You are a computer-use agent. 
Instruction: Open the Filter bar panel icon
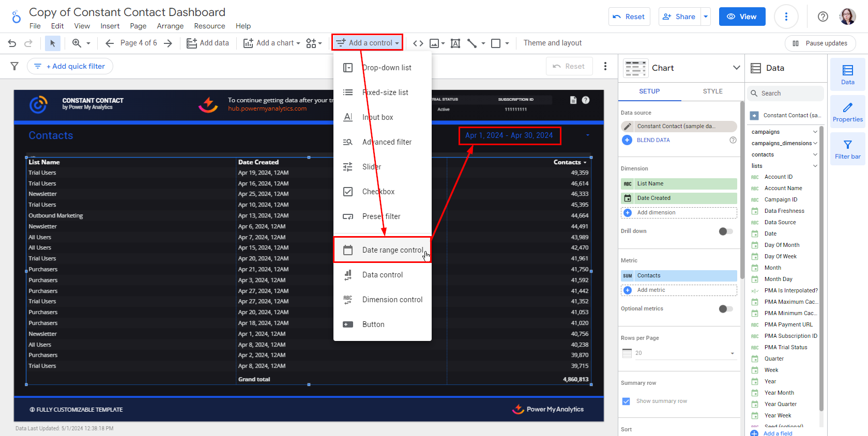(847, 149)
